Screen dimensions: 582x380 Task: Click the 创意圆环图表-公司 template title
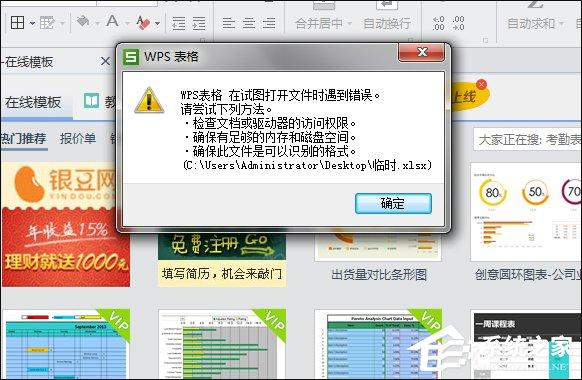[528, 275]
